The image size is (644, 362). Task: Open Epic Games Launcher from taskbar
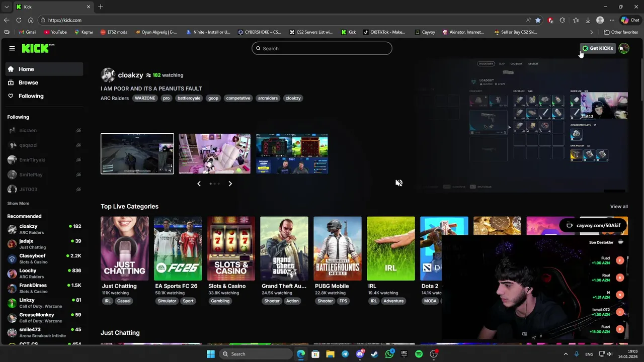(x=404, y=354)
